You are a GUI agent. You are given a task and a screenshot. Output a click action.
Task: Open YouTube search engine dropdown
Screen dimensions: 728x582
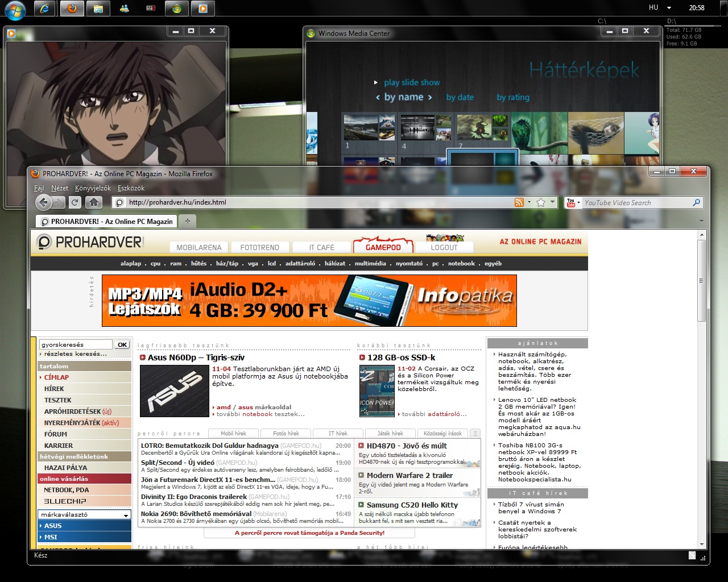pos(572,202)
